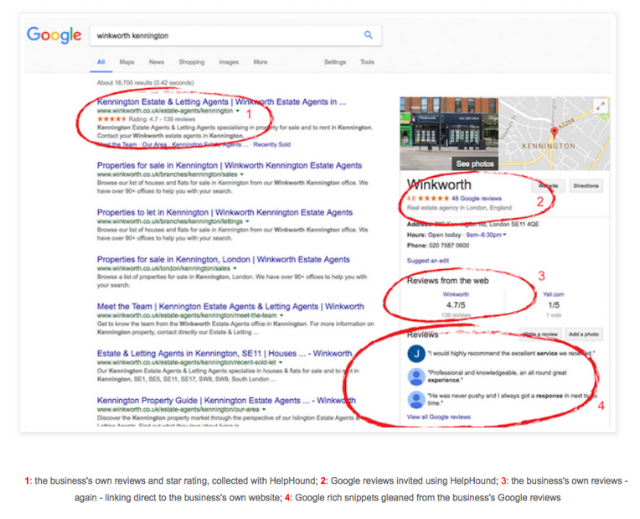The width and height of the screenshot is (640, 519).
Task: Open View all Google reviews link
Action: [x=439, y=417]
